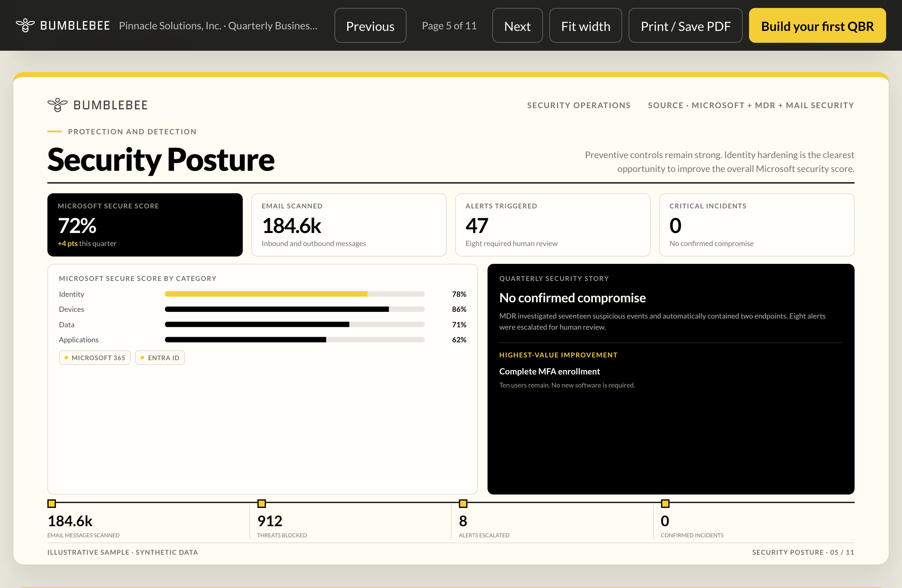Click Fit width in toolbar
Screen dimensions: 902x588
pos(585,26)
